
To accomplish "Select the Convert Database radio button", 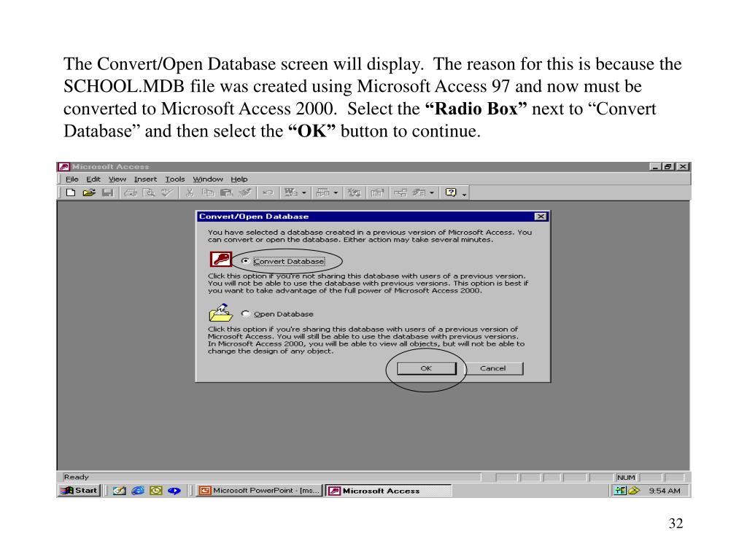I will (x=245, y=261).
